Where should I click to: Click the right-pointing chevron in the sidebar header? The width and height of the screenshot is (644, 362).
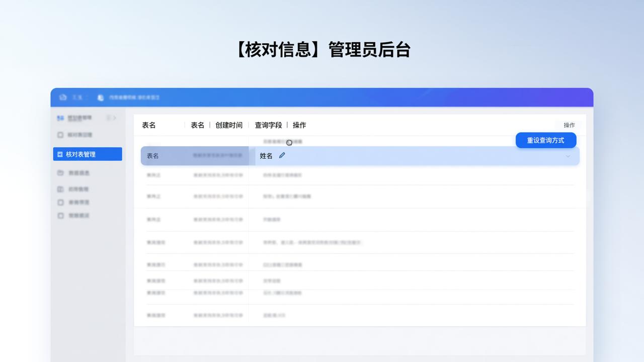point(115,118)
